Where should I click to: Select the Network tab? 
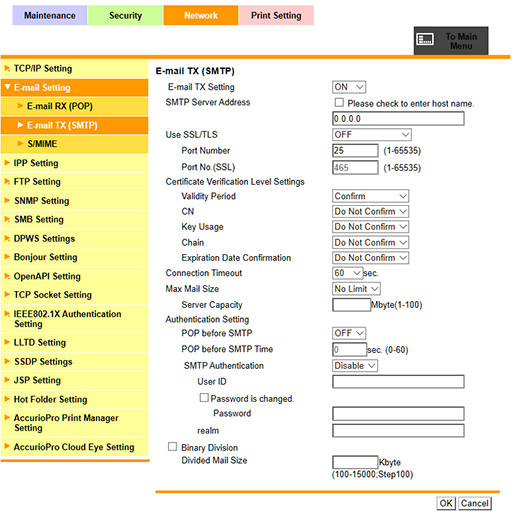coord(201,15)
